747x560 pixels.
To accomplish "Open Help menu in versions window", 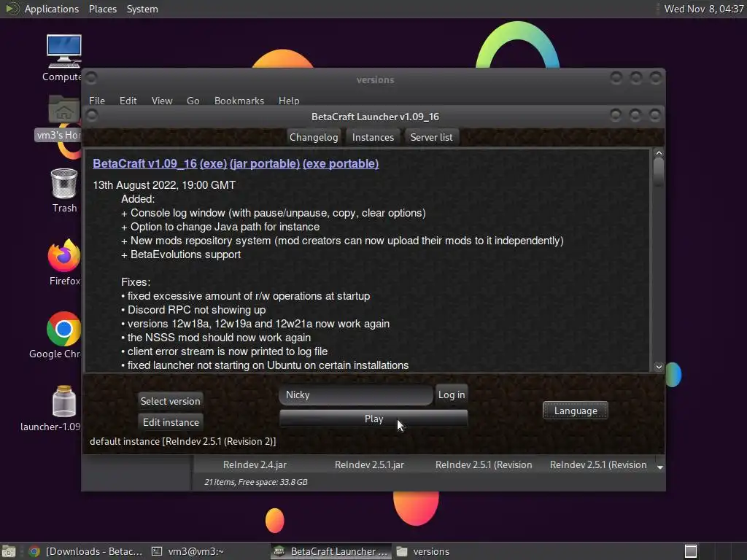I will pyautogui.click(x=289, y=101).
